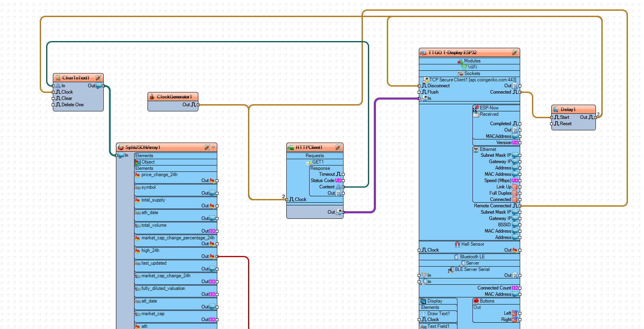Click the HTTPClient1 Content output pin

click(343, 187)
